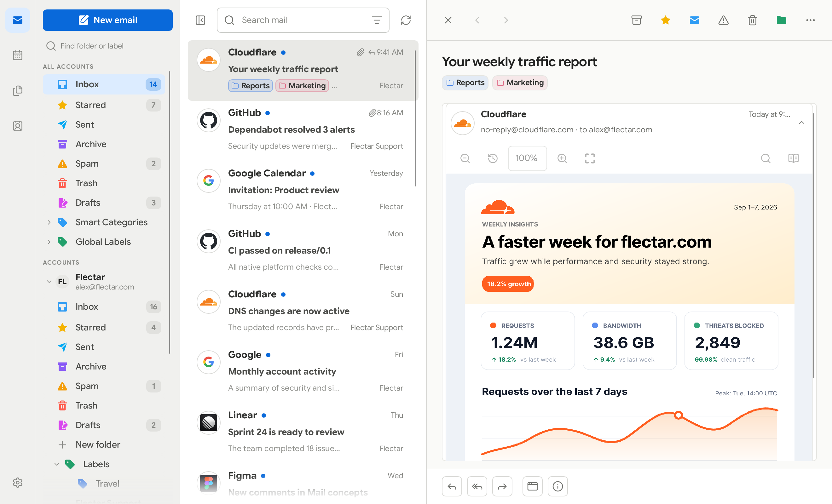Enter fullscreen email view
The image size is (832, 504).
(590, 158)
